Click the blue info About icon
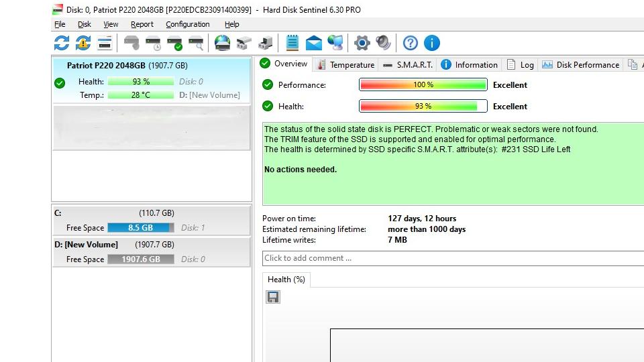 431,43
